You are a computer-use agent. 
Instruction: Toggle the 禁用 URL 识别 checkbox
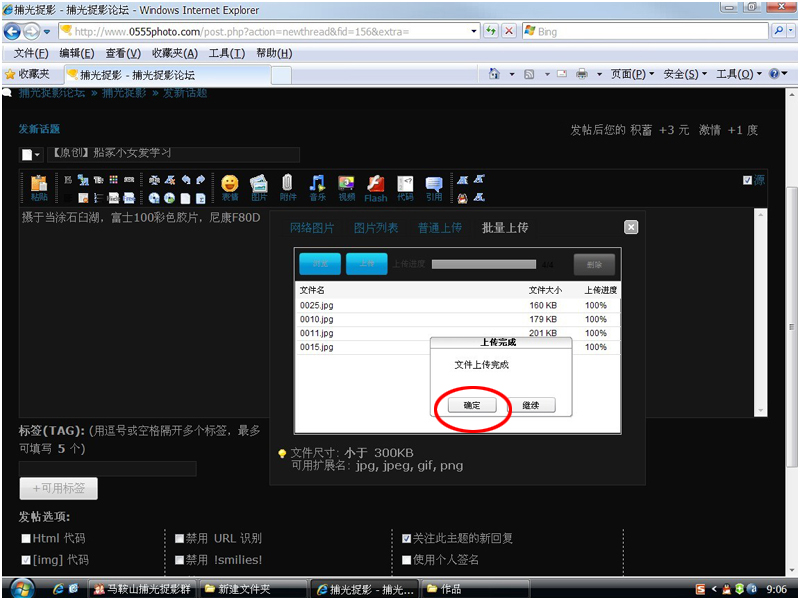[x=180, y=539]
